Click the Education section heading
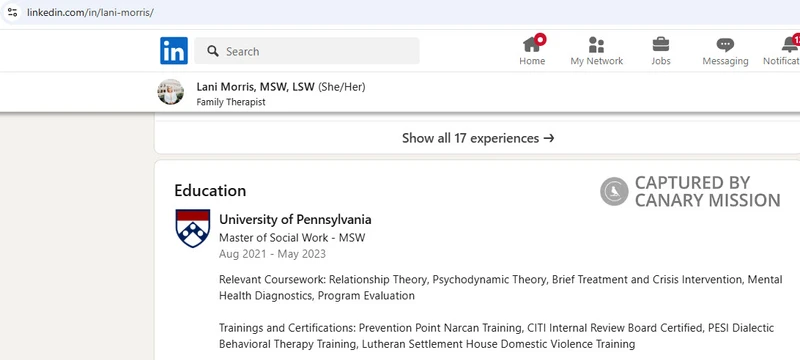This screenshot has width=800, height=360. pyautogui.click(x=210, y=191)
